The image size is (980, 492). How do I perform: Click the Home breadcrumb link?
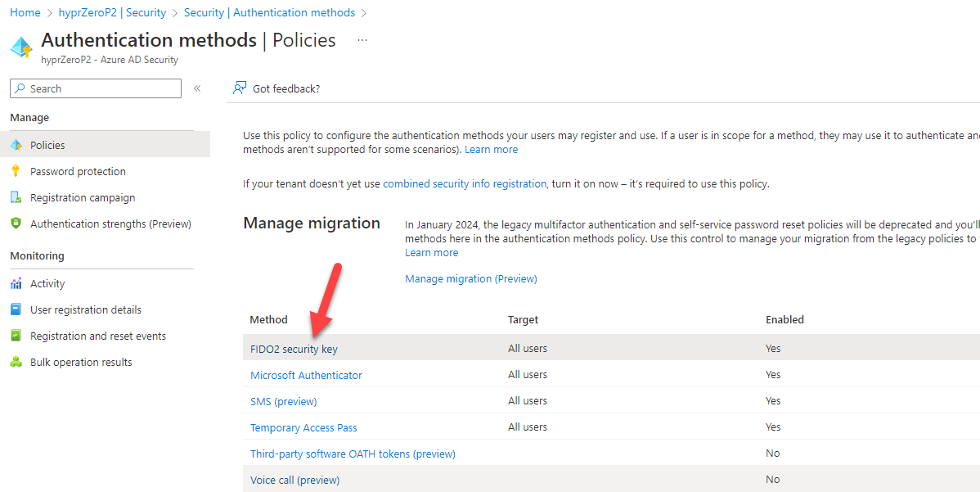pyautogui.click(x=25, y=12)
